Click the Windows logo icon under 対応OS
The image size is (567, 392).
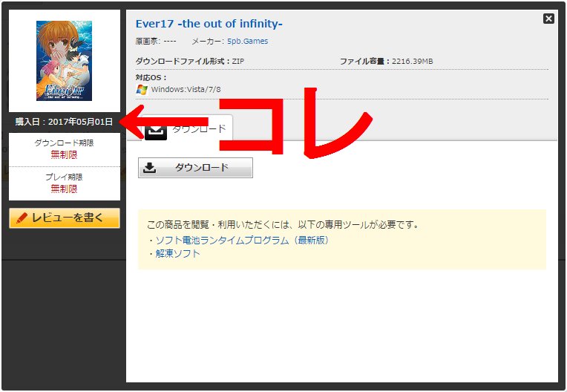tap(142, 89)
